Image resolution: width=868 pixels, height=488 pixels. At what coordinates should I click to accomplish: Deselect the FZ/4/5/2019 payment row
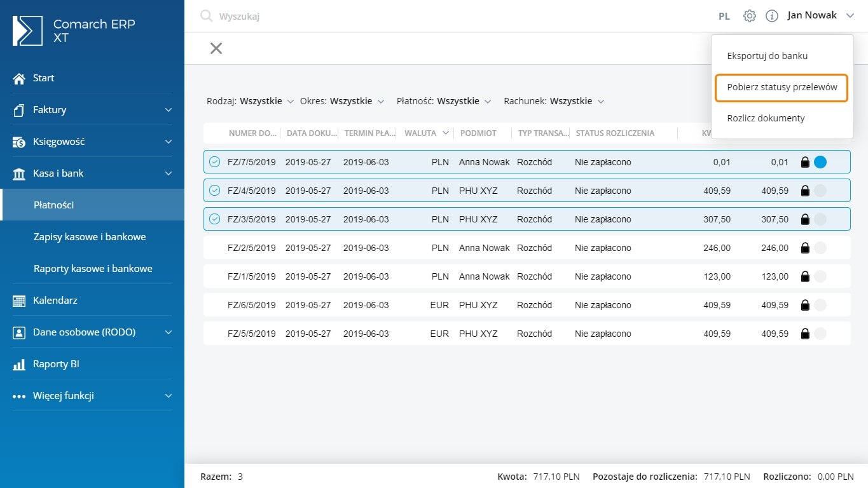pos(215,191)
